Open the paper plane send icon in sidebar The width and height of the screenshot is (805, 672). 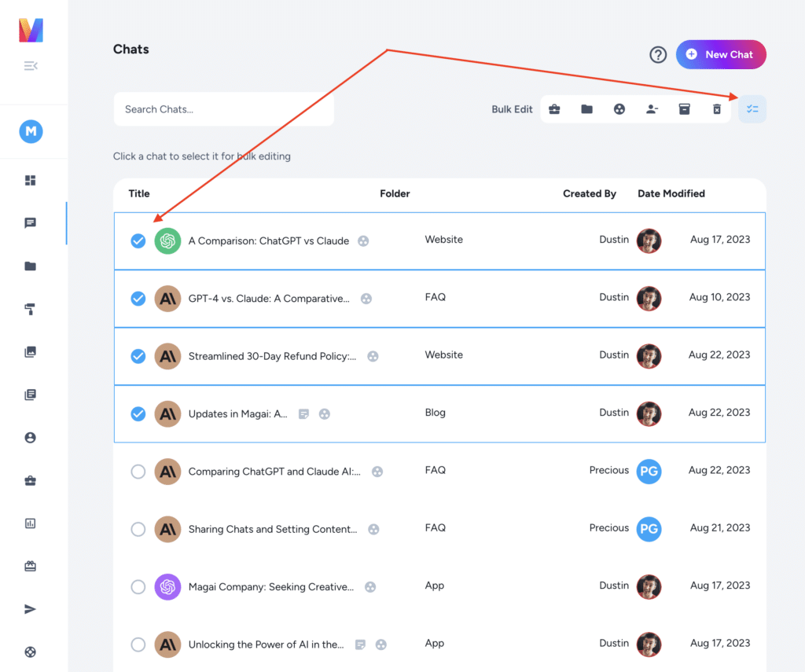31,609
